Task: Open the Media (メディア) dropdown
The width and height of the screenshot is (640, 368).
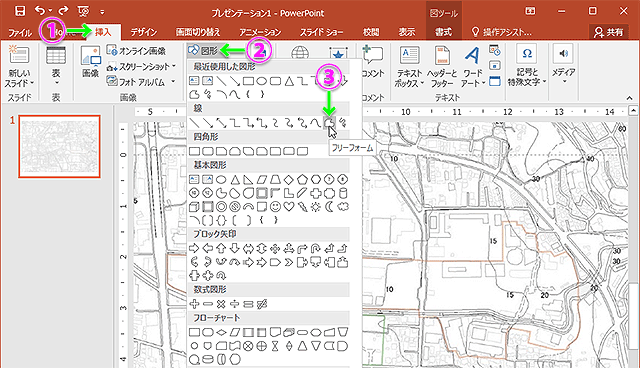Action: pos(563,65)
